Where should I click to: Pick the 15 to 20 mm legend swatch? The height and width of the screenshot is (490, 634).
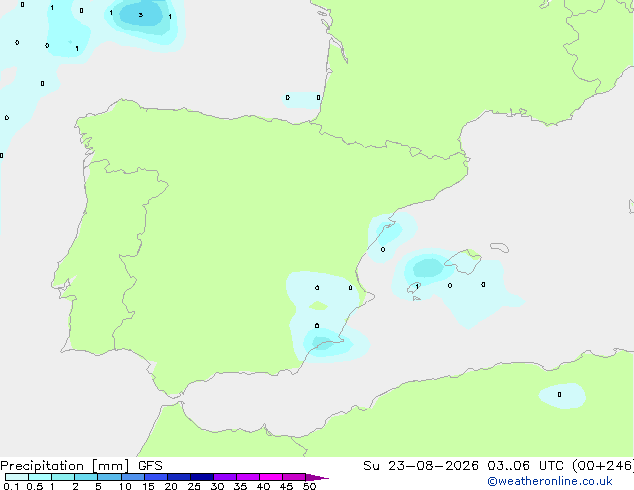click(156, 477)
